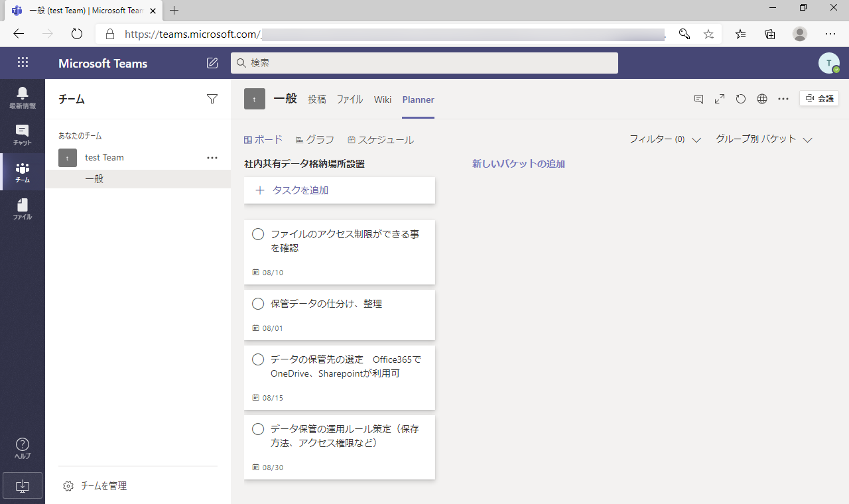Click the test Team avatar icon
Screen dimensions: 849x504
(68, 158)
